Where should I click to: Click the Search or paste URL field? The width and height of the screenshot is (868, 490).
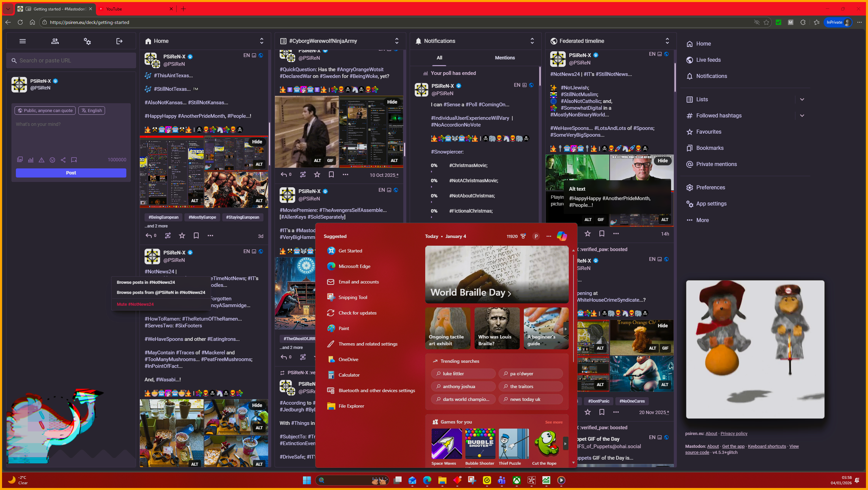coord(71,60)
